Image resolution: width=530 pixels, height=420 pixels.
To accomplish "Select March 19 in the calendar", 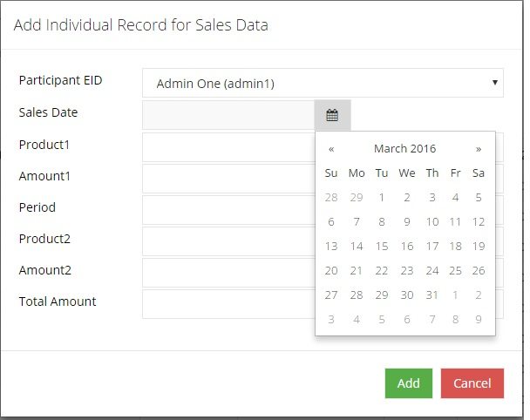I will 479,247.
